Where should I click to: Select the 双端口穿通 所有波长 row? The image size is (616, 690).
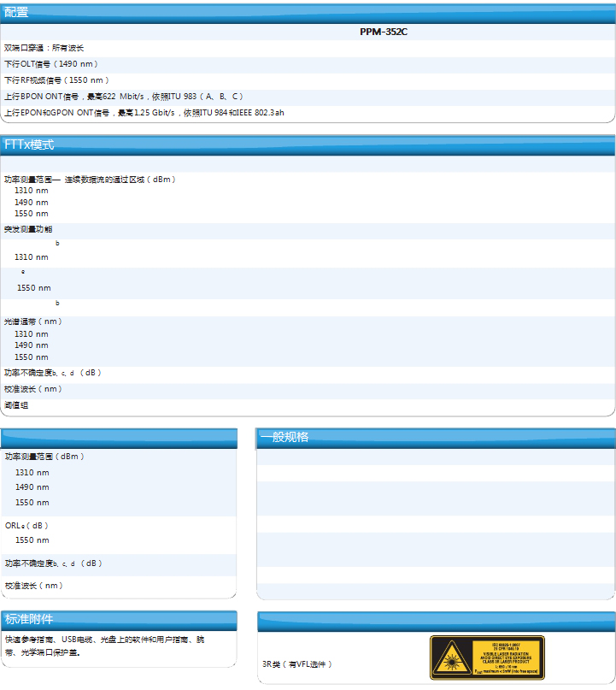pos(44,48)
